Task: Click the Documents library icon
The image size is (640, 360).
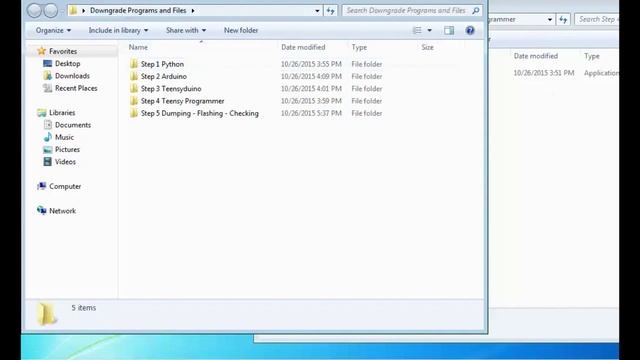Action: [48, 125]
